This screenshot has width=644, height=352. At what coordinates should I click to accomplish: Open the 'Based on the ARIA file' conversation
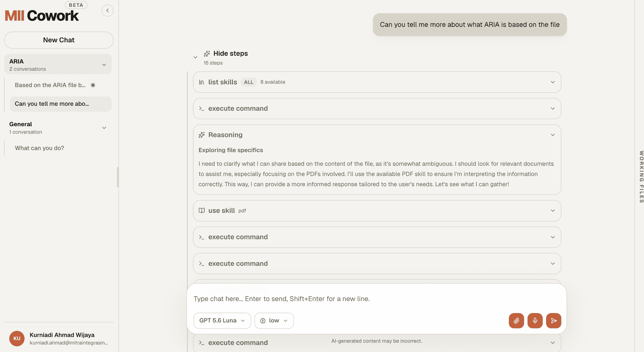coord(50,85)
